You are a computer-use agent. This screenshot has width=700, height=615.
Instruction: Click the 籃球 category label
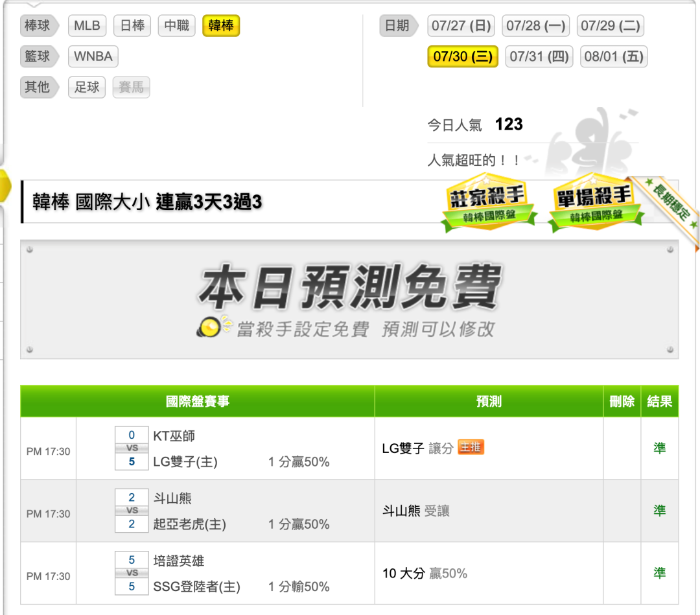pos(38,56)
